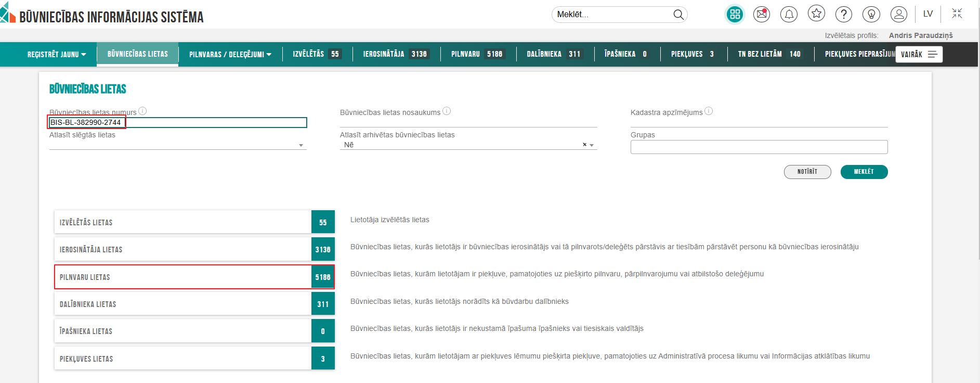
Task: Click the Notīrīt button
Action: point(807,172)
